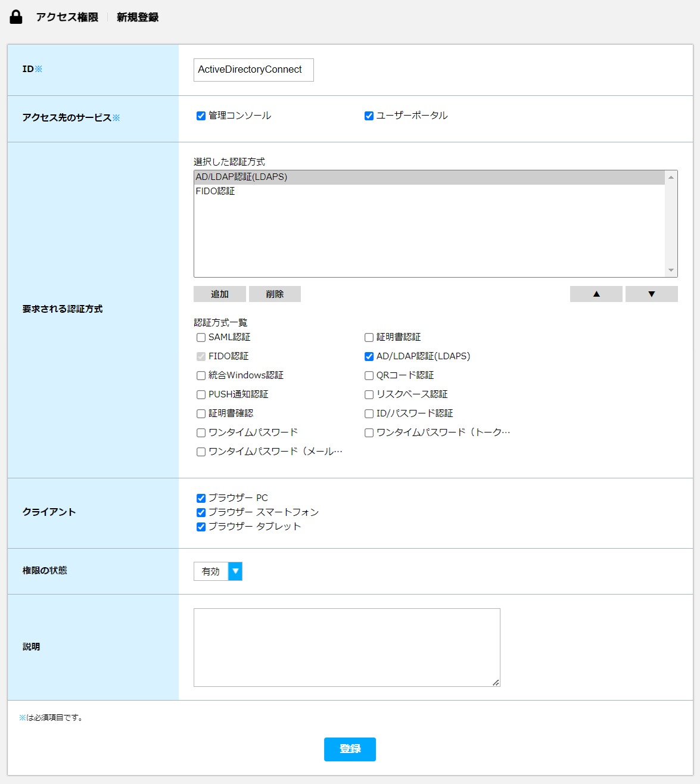The image size is (700, 784).
Task: Click the listbox vertical scrollbar track
Action: 671,224
